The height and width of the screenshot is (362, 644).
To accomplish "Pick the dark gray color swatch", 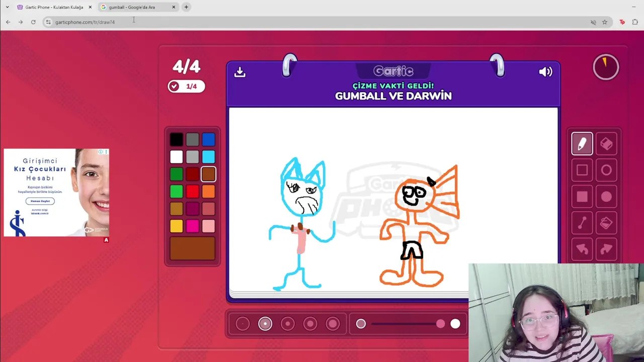I will 193,140.
